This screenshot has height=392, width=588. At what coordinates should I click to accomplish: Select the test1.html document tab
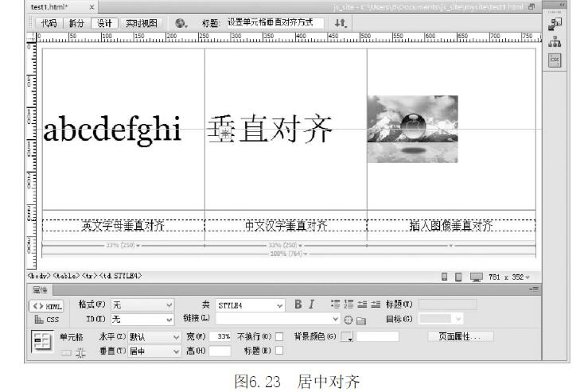click(x=49, y=7)
